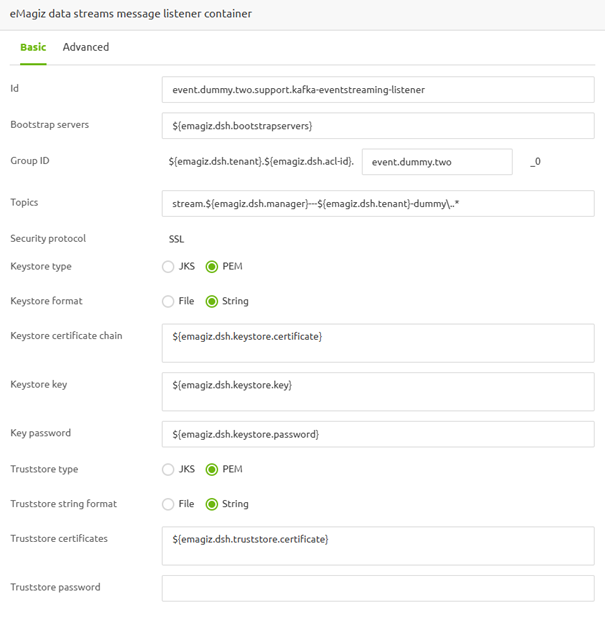Select PEM for Truststore type
This screenshot has width=605, height=621.
pyautogui.click(x=212, y=469)
